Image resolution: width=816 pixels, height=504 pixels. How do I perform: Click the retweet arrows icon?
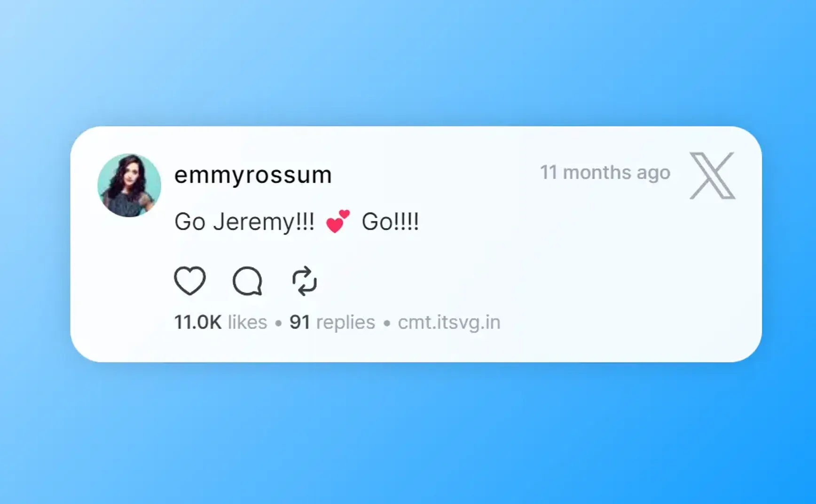(x=305, y=281)
